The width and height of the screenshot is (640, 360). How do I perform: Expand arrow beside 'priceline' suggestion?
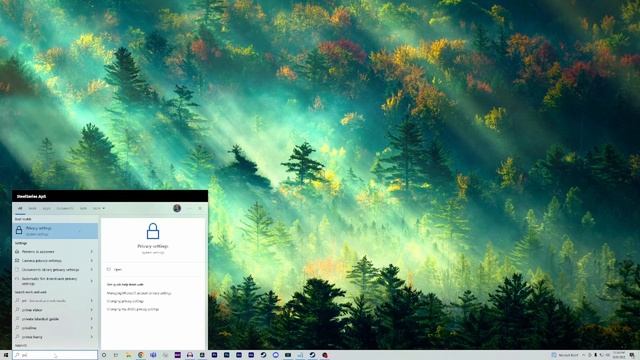pyautogui.click(x=92, y=328)
